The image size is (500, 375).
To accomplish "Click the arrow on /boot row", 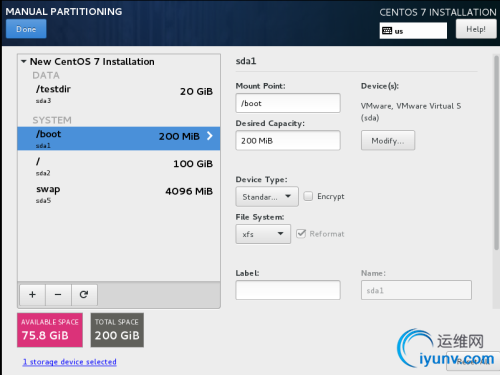I will pyautogui.click(x=210, y=136).
